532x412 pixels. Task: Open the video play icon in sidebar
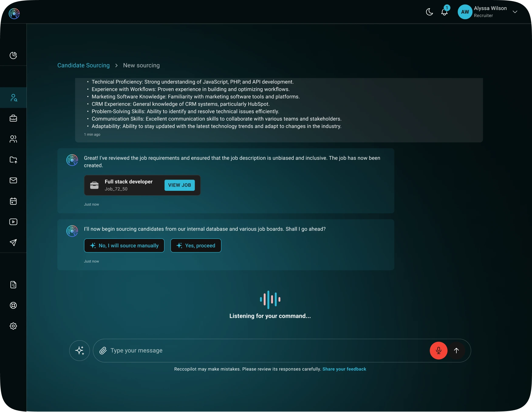click(13, 222)
